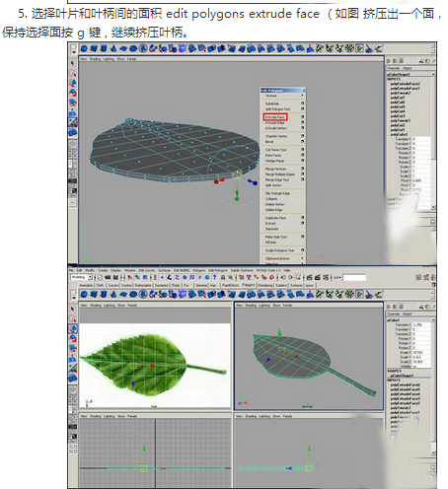
Task: Open the Modeling menu set dropdown
Action: point(81,277)
